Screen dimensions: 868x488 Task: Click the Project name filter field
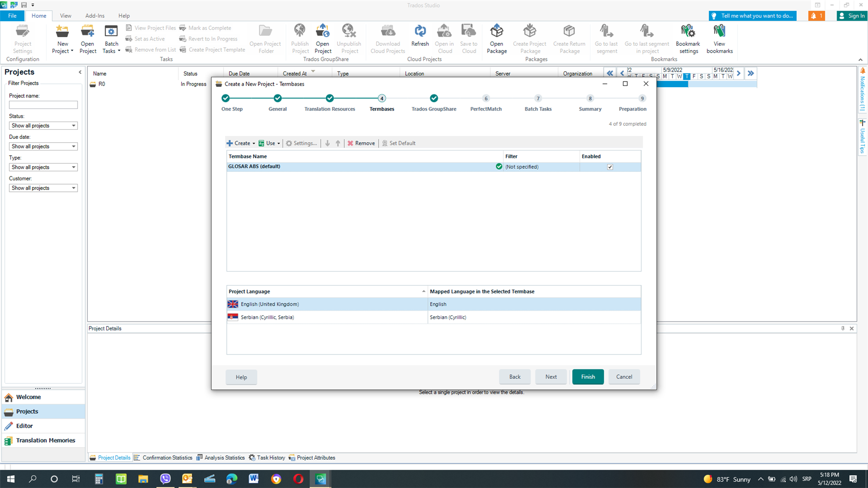pos(43,105)
